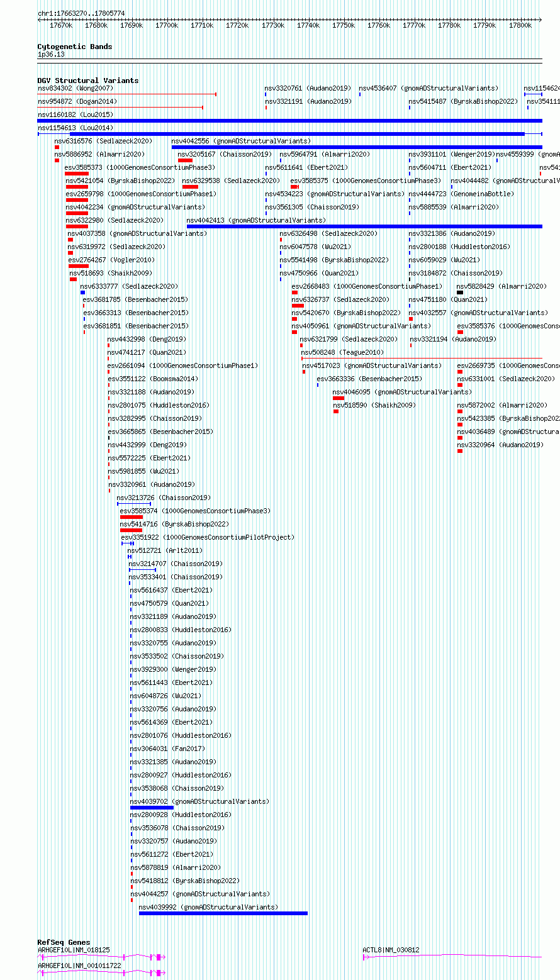This screenshot has width=560, height=980.
Task: Click the blue bar of nsv4039992
Action: click(x=223, y=913)
